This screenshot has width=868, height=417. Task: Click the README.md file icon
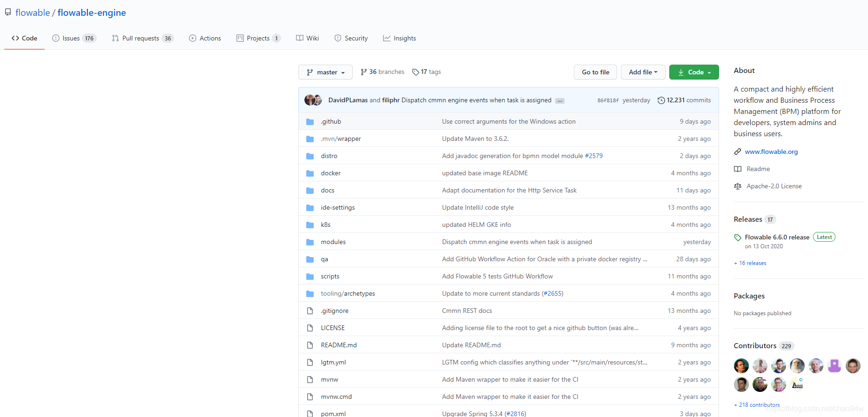pyautogui.click(x=310, y=345)
